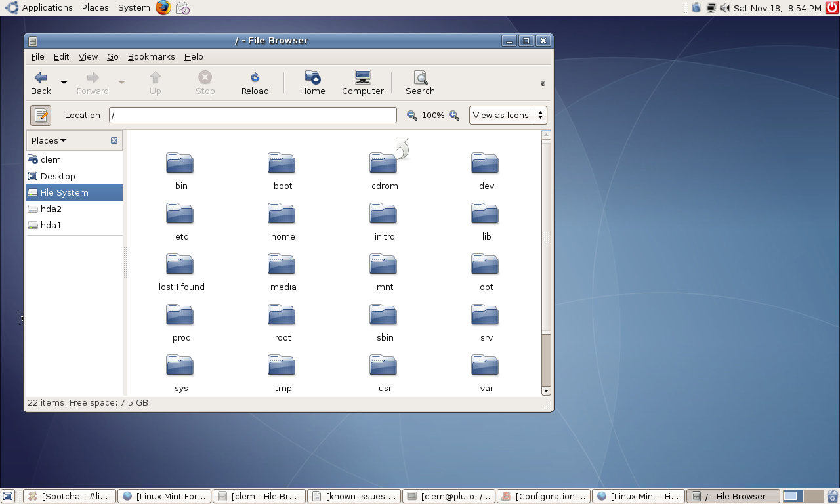Open the System menu in the top panel
840x504 pixels.
coord(133,7)
